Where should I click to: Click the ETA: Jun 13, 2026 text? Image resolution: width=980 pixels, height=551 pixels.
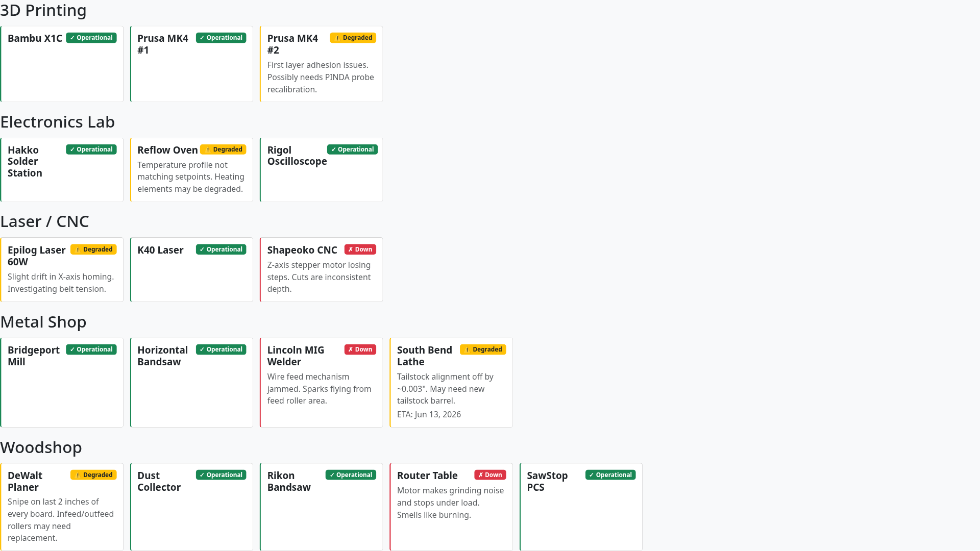(x=429, y=414)
